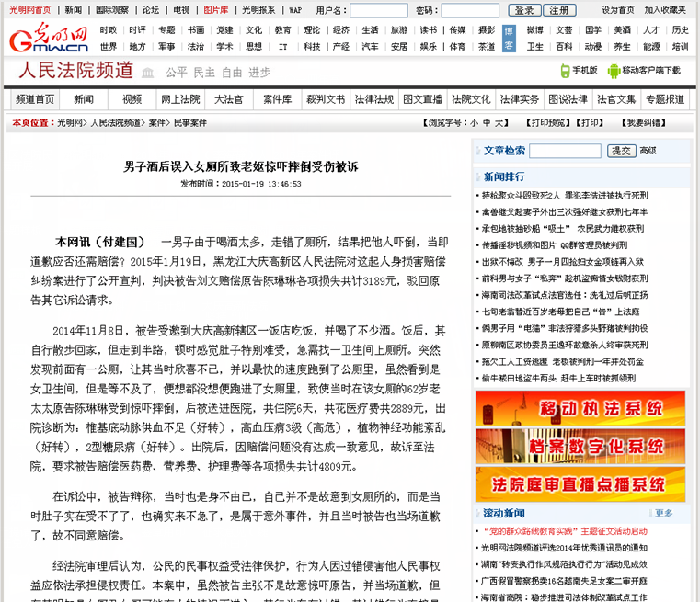
Task: Open news item about 海南司法改革试点
Action: point(565,295)
